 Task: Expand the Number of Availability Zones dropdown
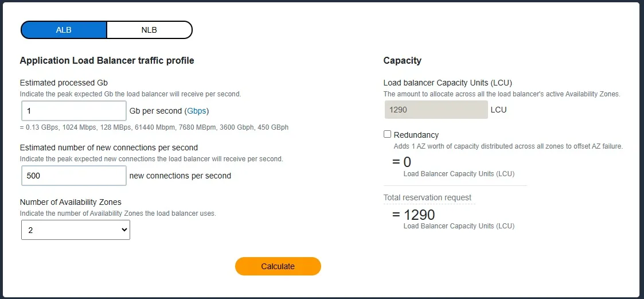pos(75,230)
